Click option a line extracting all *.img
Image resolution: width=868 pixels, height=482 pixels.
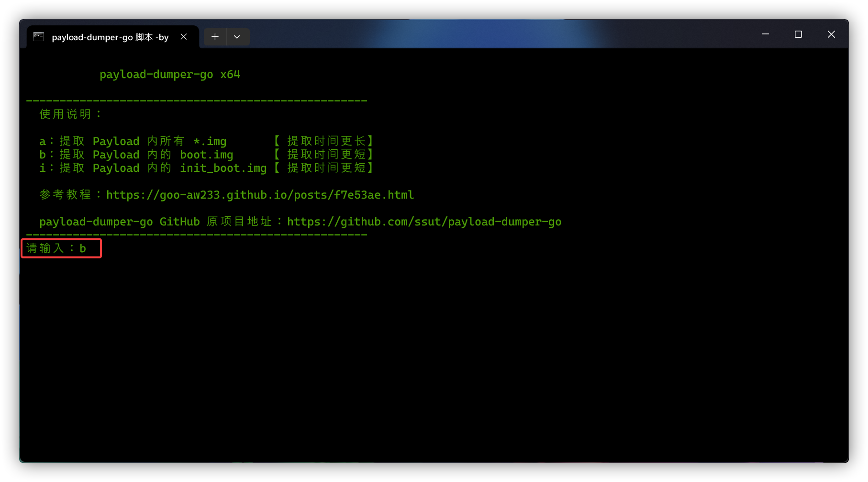(x=206, y=141)
